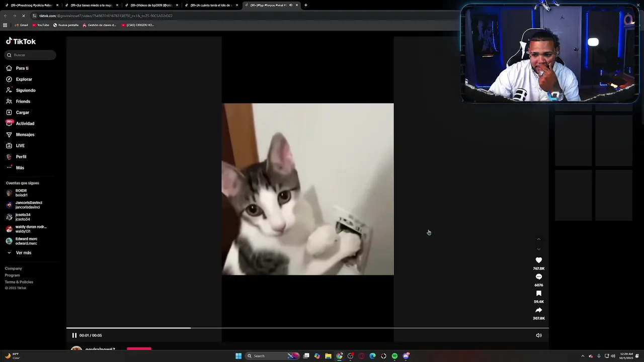The height and width of the screenshot is (362, 644).
Task: Like the video with heart icon
Action: point(539,260)
